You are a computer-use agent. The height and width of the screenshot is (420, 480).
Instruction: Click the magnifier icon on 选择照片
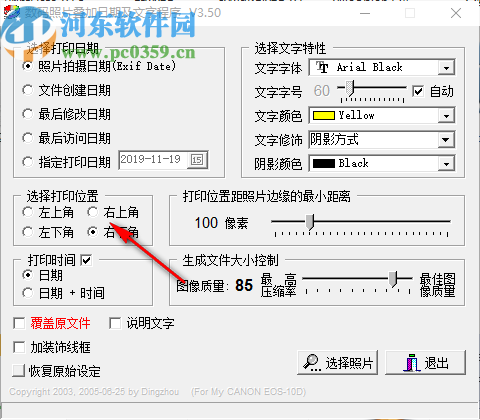[311, 362]
